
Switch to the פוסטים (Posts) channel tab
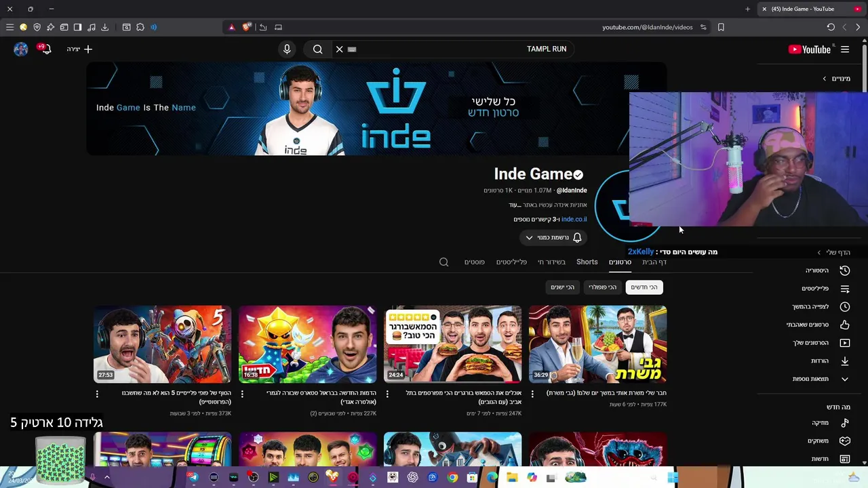[x=474, y=262]
